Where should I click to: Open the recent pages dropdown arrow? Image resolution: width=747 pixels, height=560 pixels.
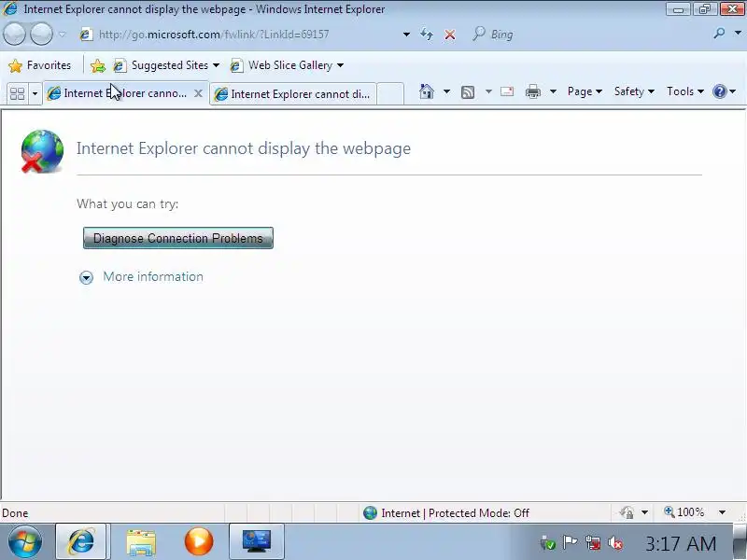coord(63,35)
